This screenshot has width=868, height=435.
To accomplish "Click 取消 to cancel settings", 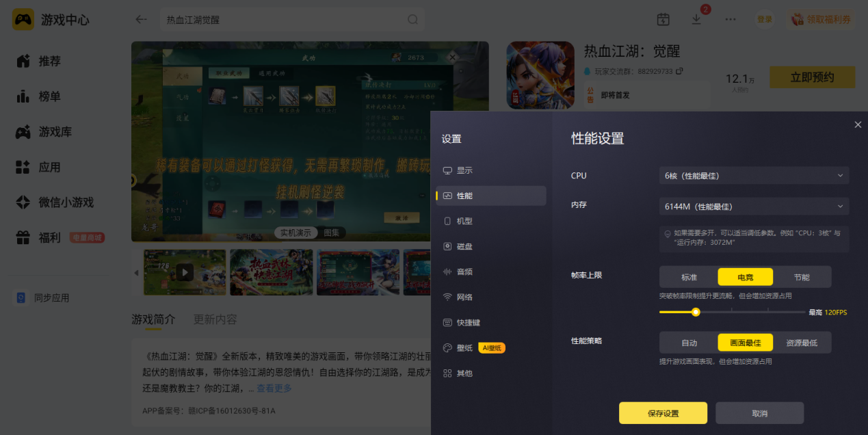I will tap(759, 413).
